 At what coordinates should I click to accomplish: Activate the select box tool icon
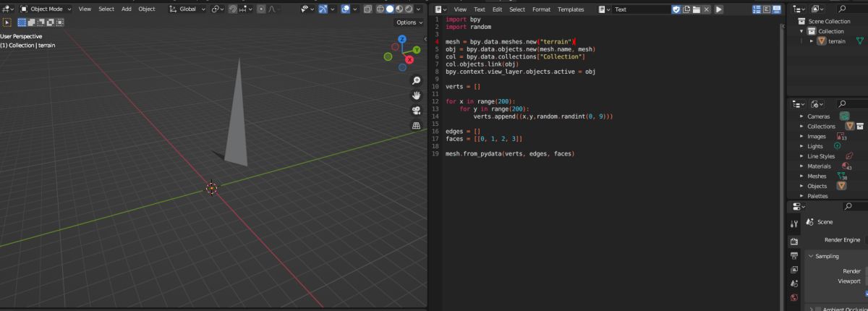(x=7, y=22)
